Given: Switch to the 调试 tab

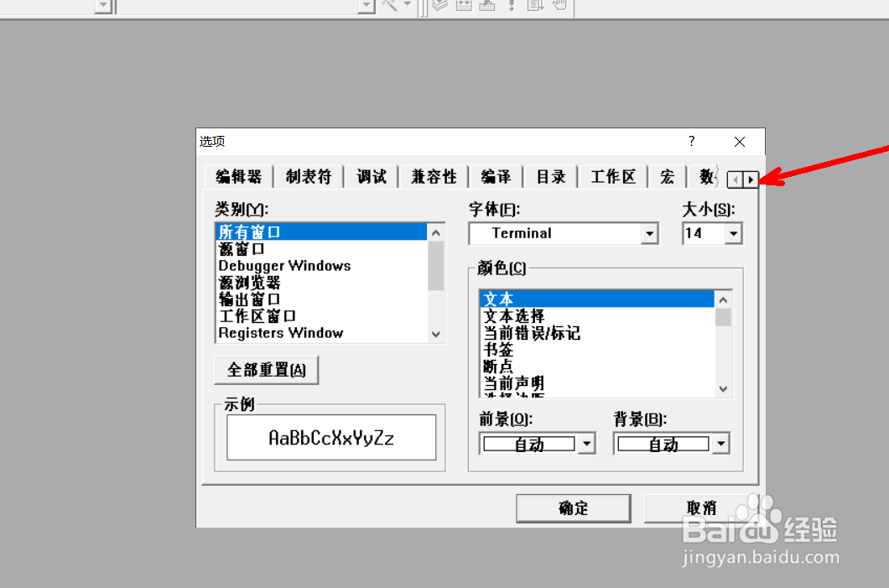Looking at the screenshot, I should [371, 176].
